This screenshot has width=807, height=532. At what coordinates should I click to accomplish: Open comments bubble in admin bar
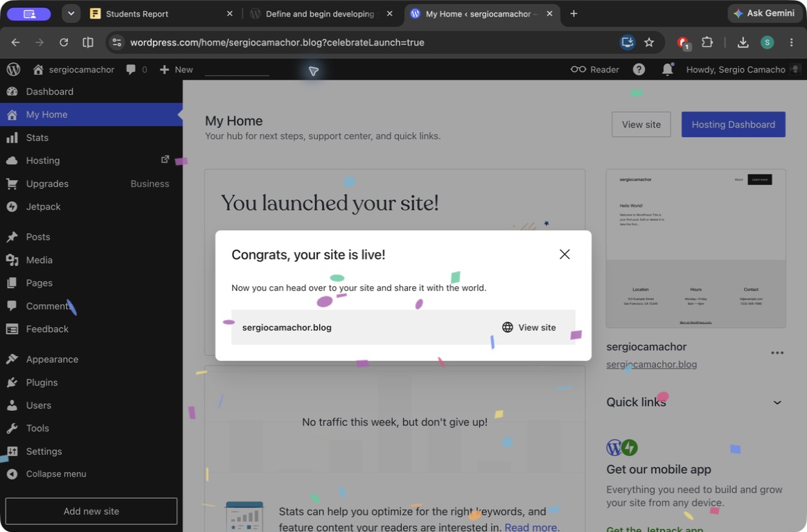tap(136, 69)
